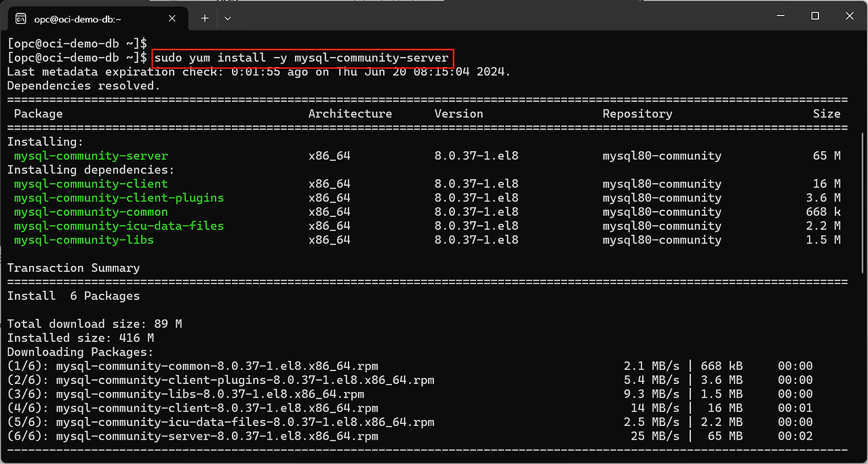Click the mysql-community-libs green package name
868x464 pixels.
(84, 240)
